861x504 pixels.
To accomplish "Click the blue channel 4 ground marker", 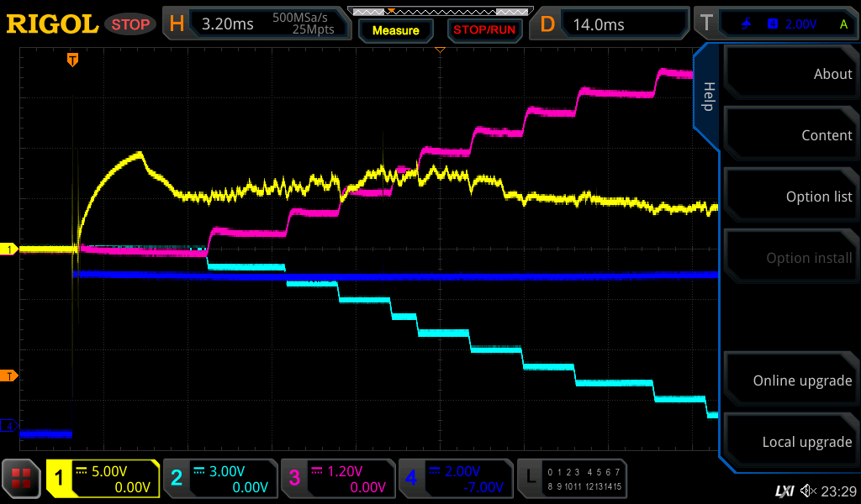I will pyautogui.click(x=11, y=427).
